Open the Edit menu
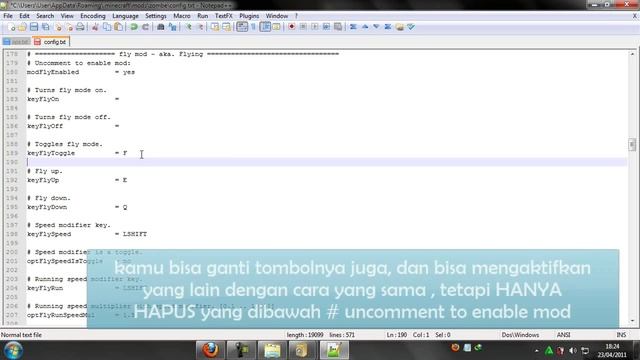Screen dimensions: 640x360 [x=24, y=16]
